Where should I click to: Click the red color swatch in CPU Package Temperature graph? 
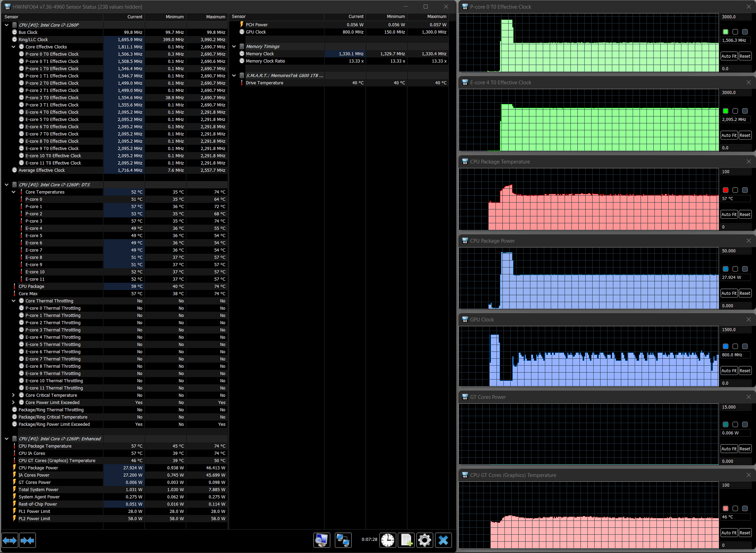pos(726,190)
